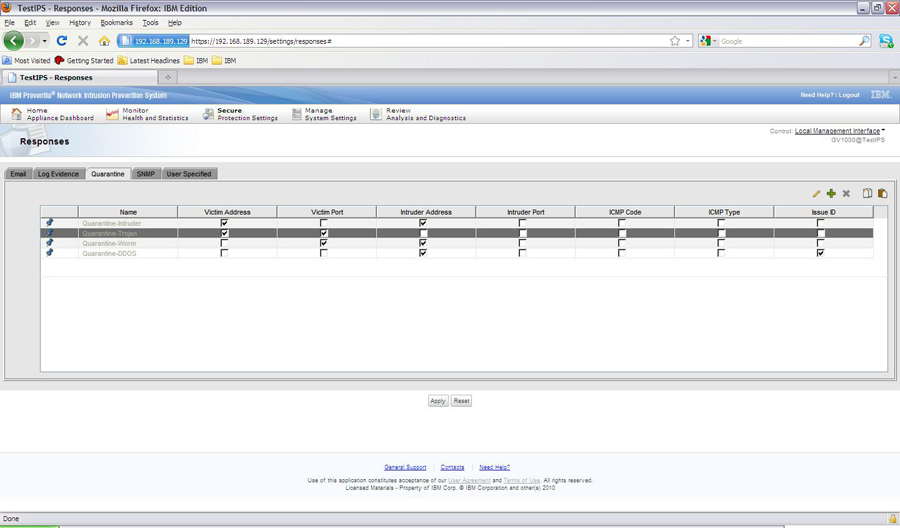Image resolution: width=900 pixels, height=528 pixels.
Task: Go back with the browser back arrow
Action: pyautogui.click(x=14, y=41)
